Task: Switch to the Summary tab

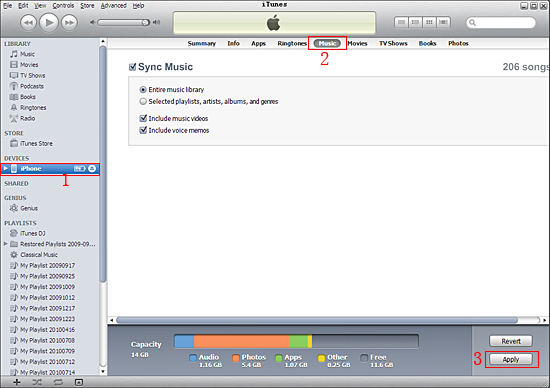Action: (202, 44)
